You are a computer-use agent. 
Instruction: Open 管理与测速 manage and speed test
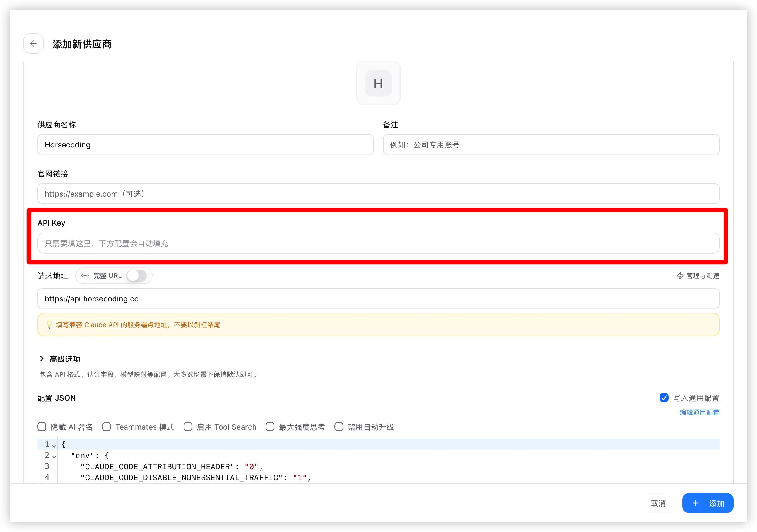pyautogui.click(x=698, y=275)
